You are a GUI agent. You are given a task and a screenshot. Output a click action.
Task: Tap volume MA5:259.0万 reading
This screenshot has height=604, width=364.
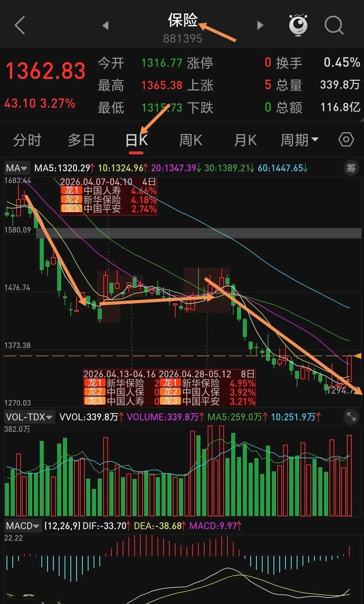pos(237,417)
